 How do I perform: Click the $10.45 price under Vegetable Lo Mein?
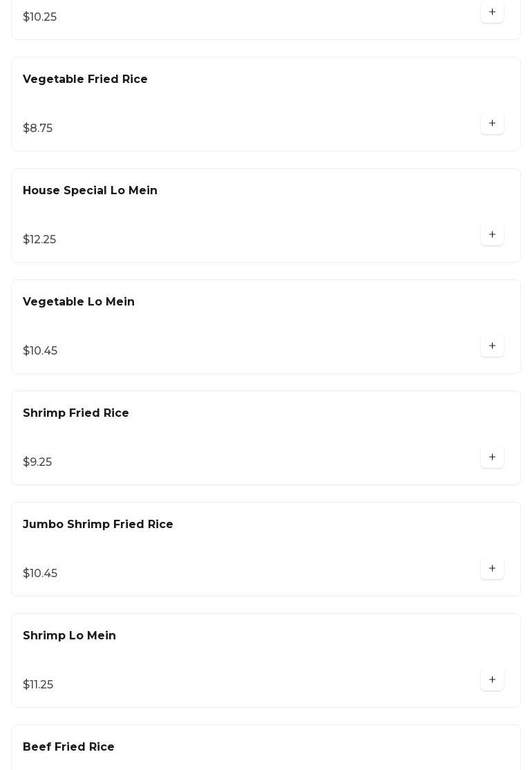tap(40, 351)
